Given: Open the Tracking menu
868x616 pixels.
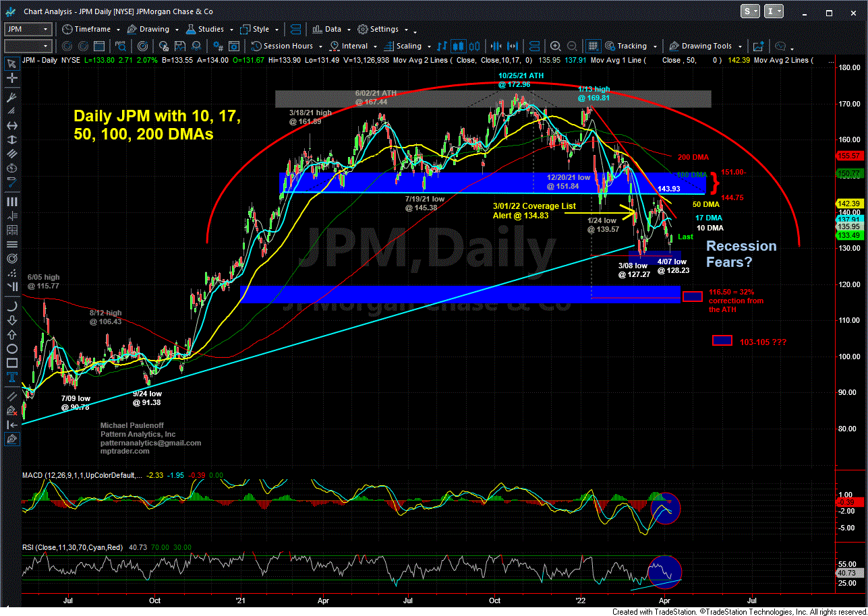Looking at the screenshot, I should [x=631, y=47].
